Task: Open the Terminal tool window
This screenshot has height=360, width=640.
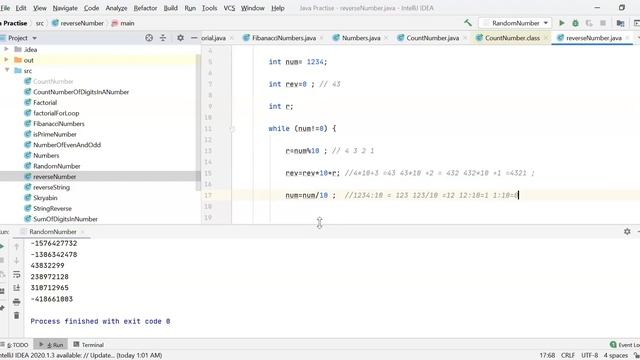Action: [89, 345]
